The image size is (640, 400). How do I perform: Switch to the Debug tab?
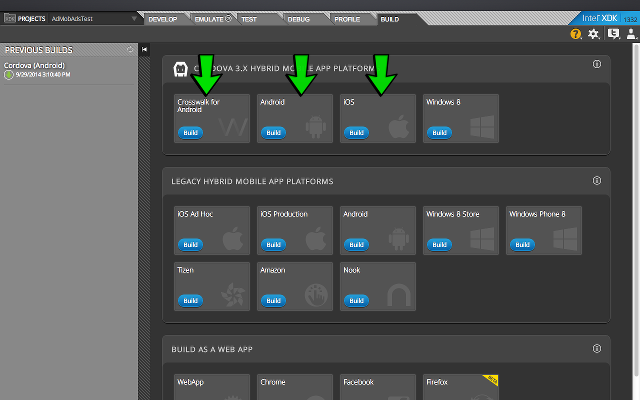pyautogui.click(x=298, y=19)
